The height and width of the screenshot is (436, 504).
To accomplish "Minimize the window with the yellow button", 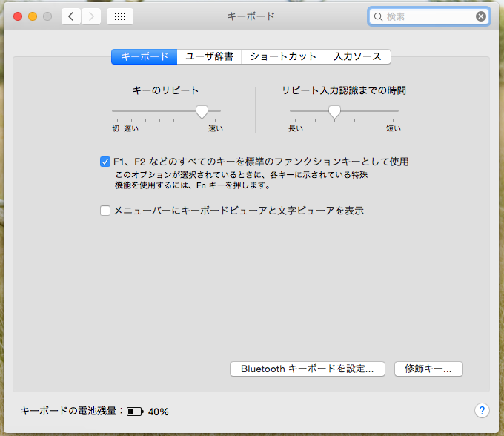I will pos(33,16).
